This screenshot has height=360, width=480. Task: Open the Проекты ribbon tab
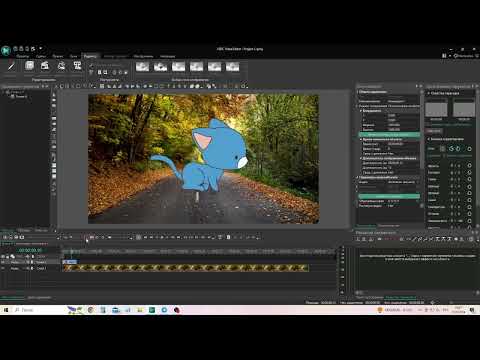(22, 56)
